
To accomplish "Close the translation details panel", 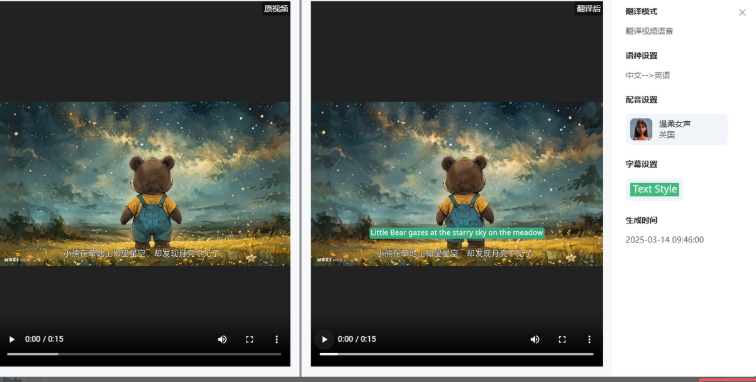I will point(742,13).
